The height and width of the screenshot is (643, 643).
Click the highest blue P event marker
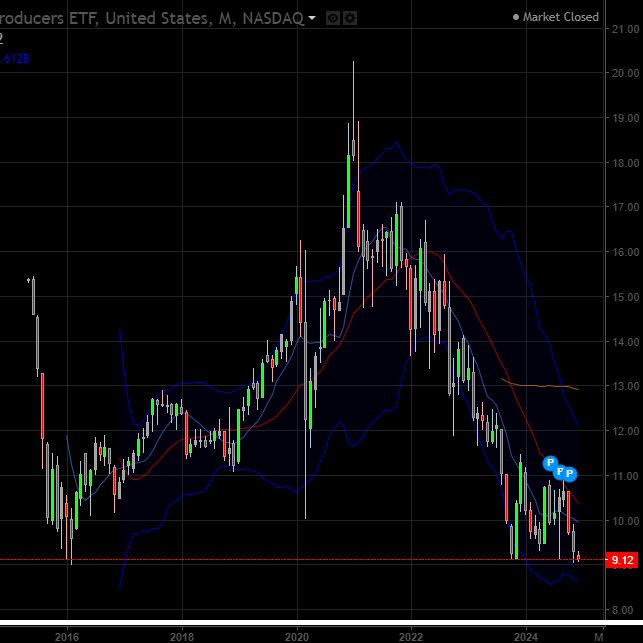[x=550, y=463]
